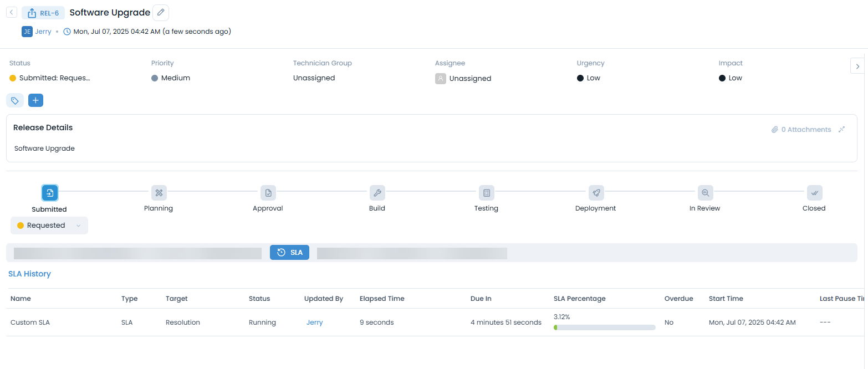Select the Planning stage icon

tap(159, 193)
